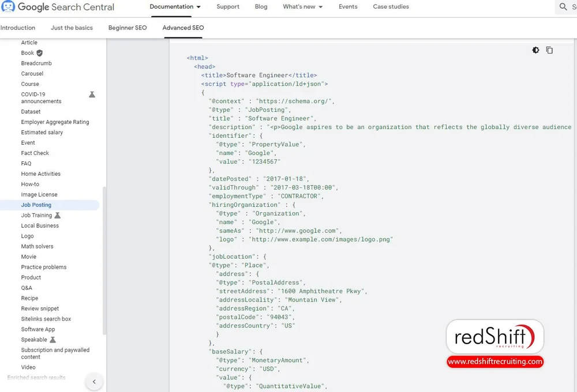Switch to the Beginner SEO tab
The width and height of the screenshot is (577, 392).
pos(128,28)
